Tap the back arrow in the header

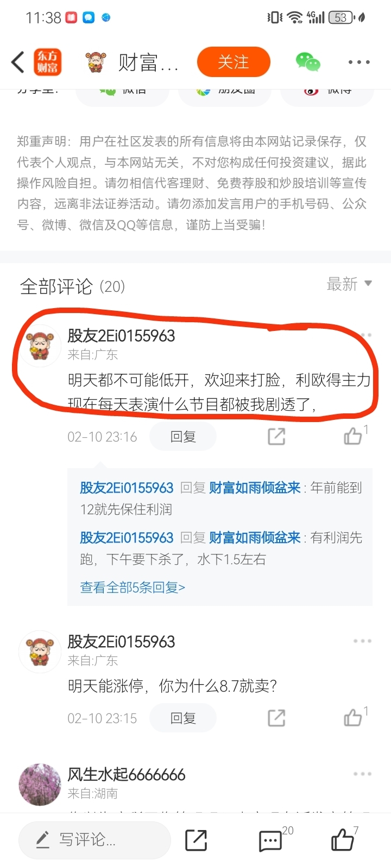pos(18,62)
